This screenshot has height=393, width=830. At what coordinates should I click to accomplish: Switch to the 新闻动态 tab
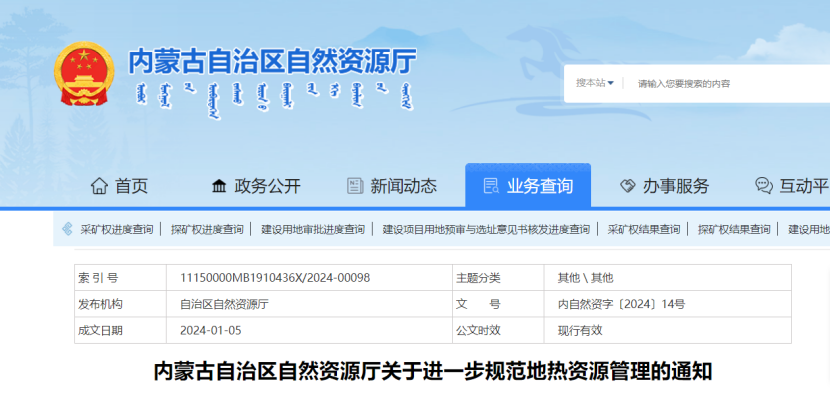(392, 186)
